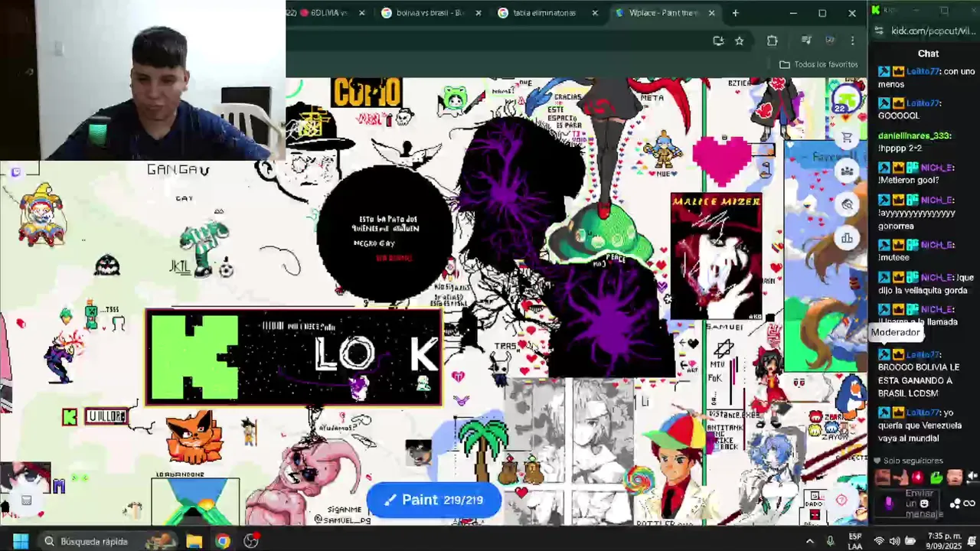Open the Wplace leaderboard bar-chart icon
Screen dimensions: 980x551
tap(847, 238)
